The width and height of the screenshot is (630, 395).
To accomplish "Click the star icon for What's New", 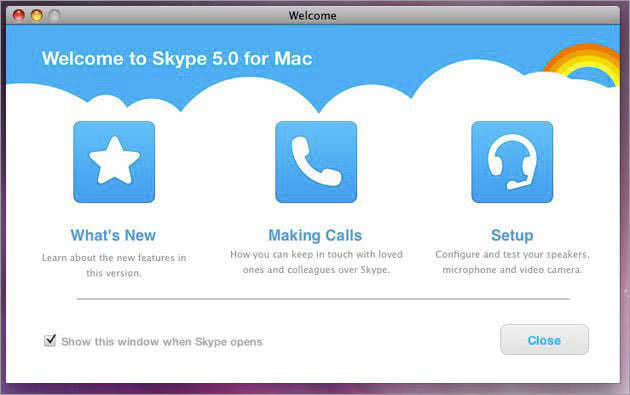I will pyautogui.click(x=114, y=162).
